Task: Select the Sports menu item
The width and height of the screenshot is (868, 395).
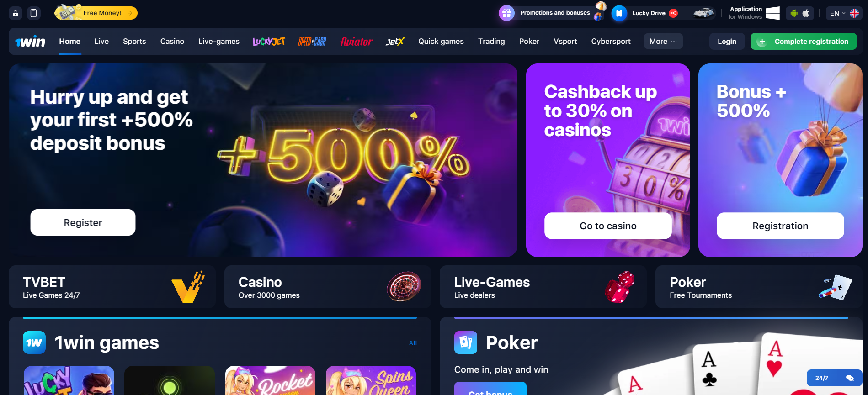Action: (x=134, y=42)
